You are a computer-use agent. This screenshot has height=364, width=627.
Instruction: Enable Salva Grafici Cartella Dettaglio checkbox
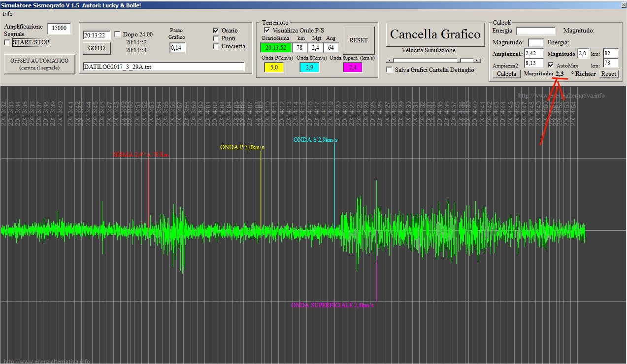pyautogui.click(x=390, y=70)
